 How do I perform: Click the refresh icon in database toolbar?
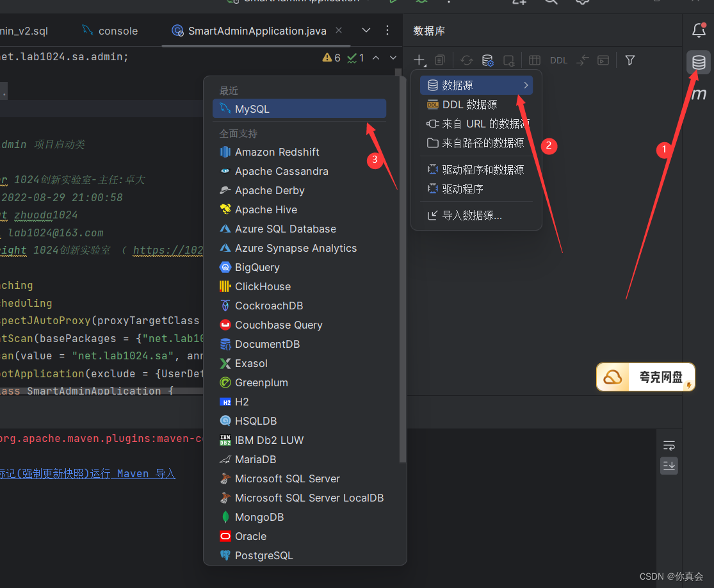coord(466,60)
